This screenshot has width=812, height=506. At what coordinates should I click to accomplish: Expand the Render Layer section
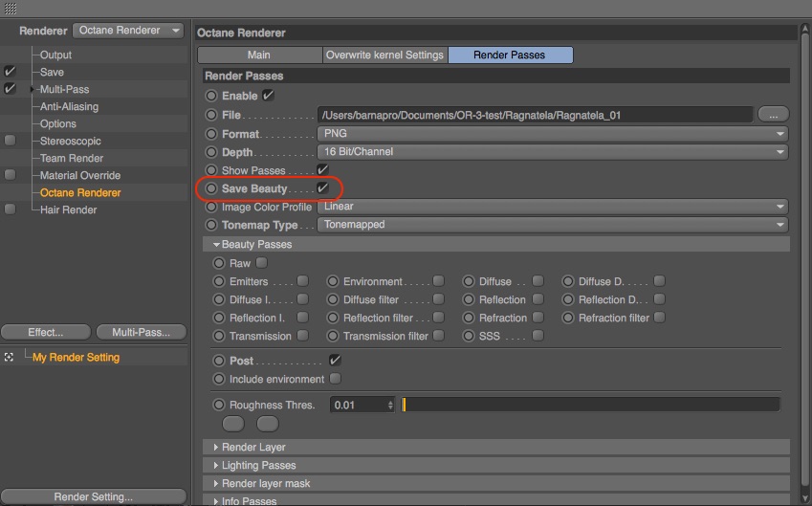coord(216,447)
